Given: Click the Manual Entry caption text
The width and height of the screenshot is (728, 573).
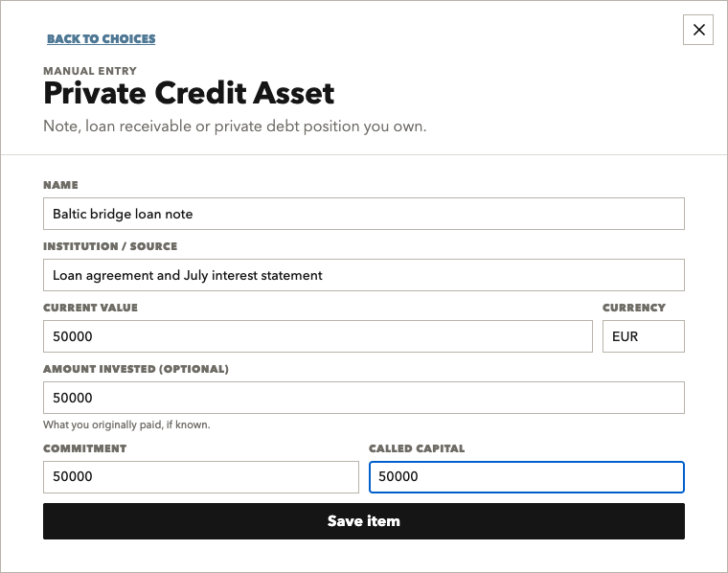Looking at the screenshot, I should (x=90, y=71).
